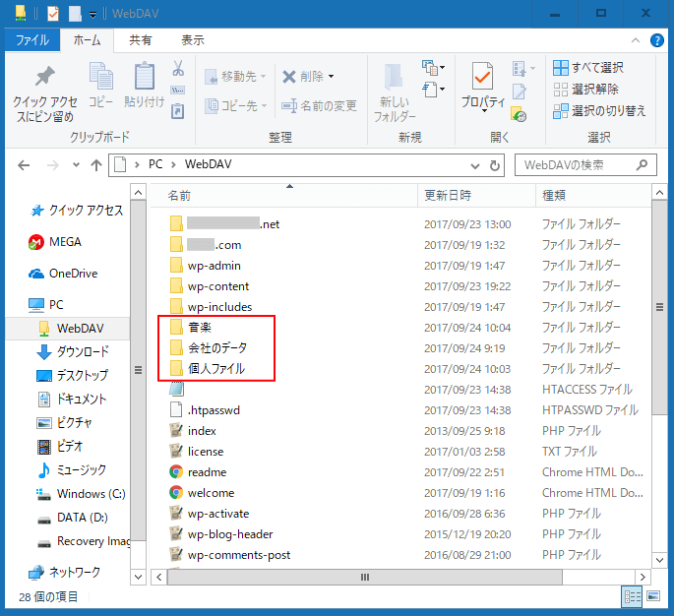This screenshot has width=674, height=616.
Task: Switch to the 表示 ribbon tab
Action: click(x=193, y=40)
